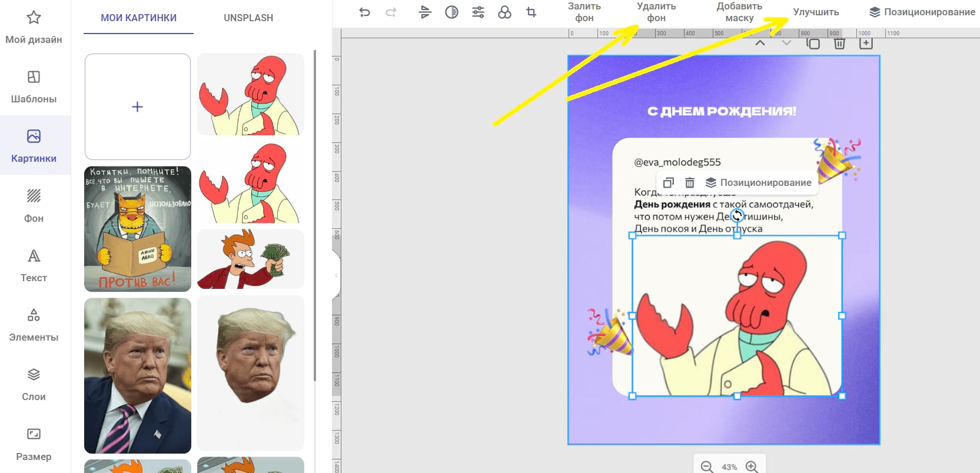
Task: Add new page icon above canvas
Action: tap(866, 43)
